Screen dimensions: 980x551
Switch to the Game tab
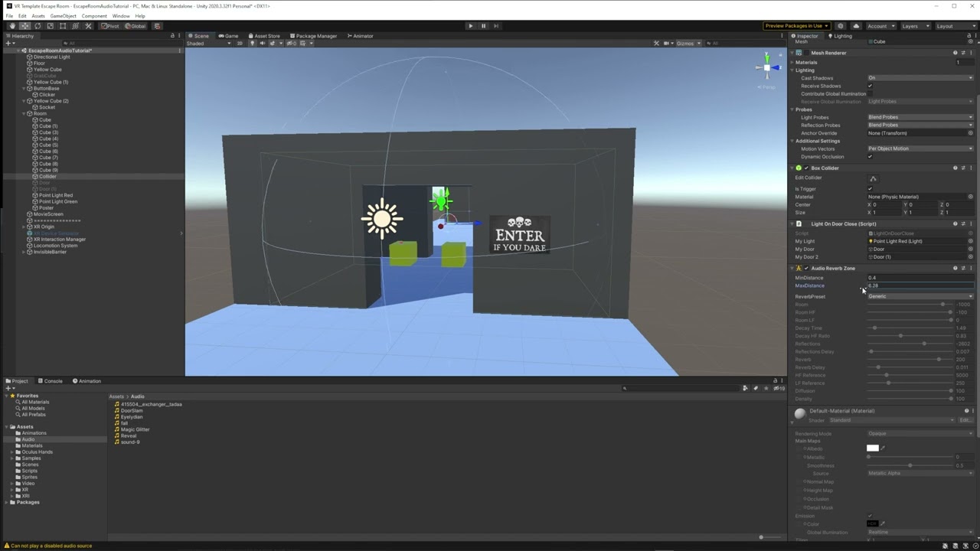[228, 36]
